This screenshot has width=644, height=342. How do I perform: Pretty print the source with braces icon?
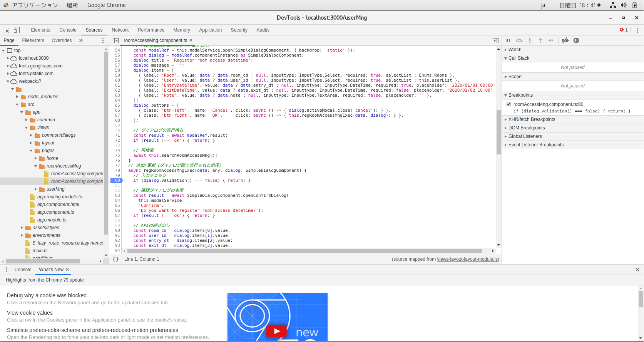point(115,259)
